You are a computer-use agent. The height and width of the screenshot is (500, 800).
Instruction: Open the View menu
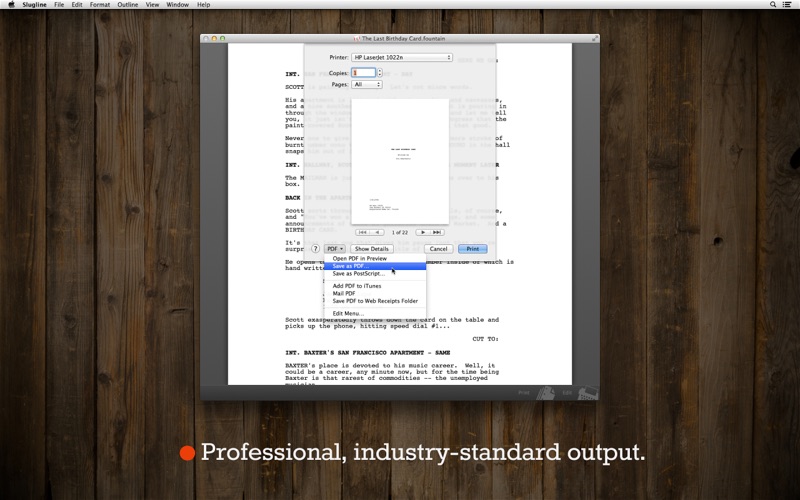tap(153, 5)
